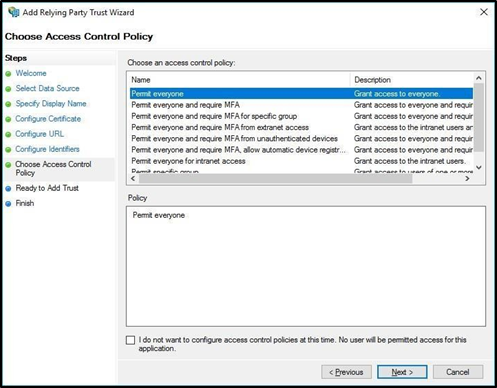Image resolution: width=497 pixels, height=388 pixels.
Task: Click the vertical scrollbar thumb of policy list
Action: [x=479, y=118]
